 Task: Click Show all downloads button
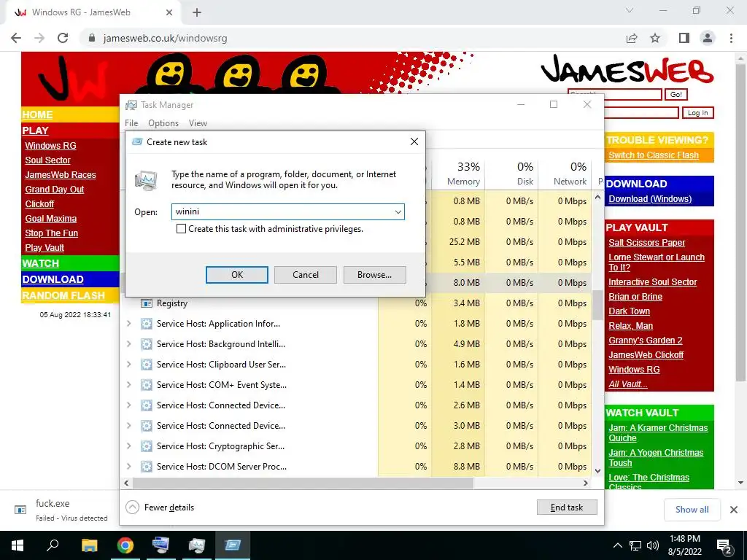click(692, 510)
